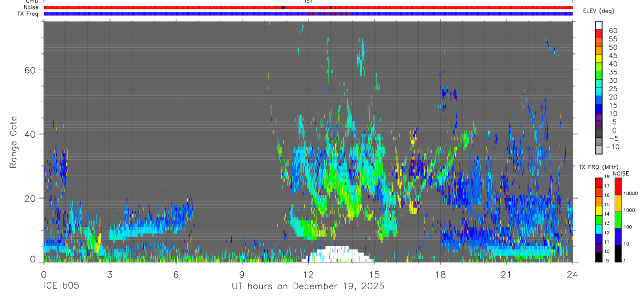Click the white echo patch near range gate 0
644x297 pixels.
pos(337,255)
